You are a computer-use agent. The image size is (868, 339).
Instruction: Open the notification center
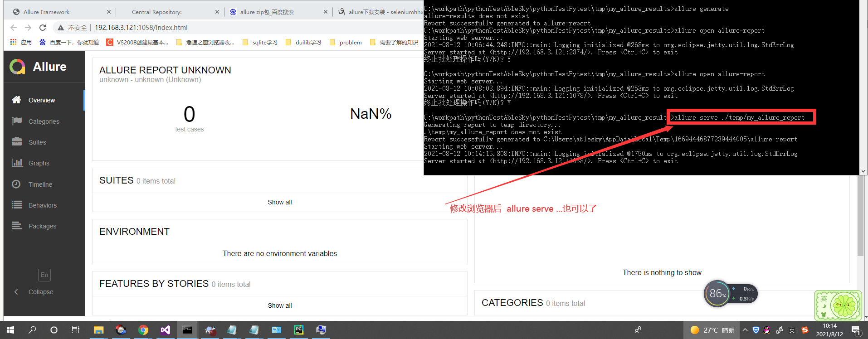pos(856,330)
